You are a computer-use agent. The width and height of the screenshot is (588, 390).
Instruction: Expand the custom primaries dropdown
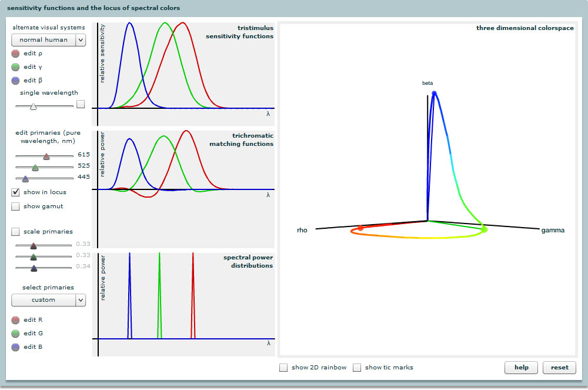click(x=48, y=300)
